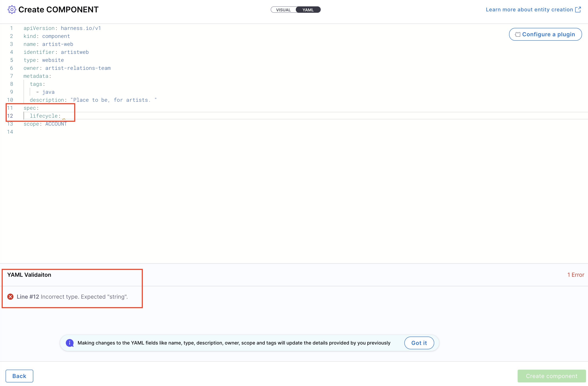Click the description string value

click(114, 100)
